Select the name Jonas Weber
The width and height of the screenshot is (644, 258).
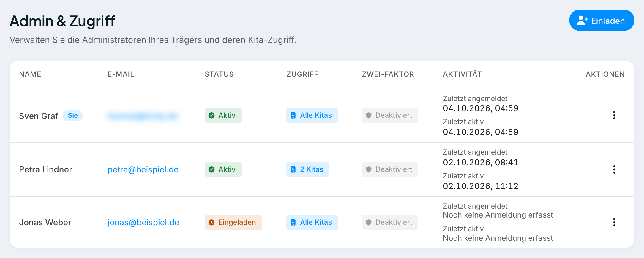tap(45, 222)
